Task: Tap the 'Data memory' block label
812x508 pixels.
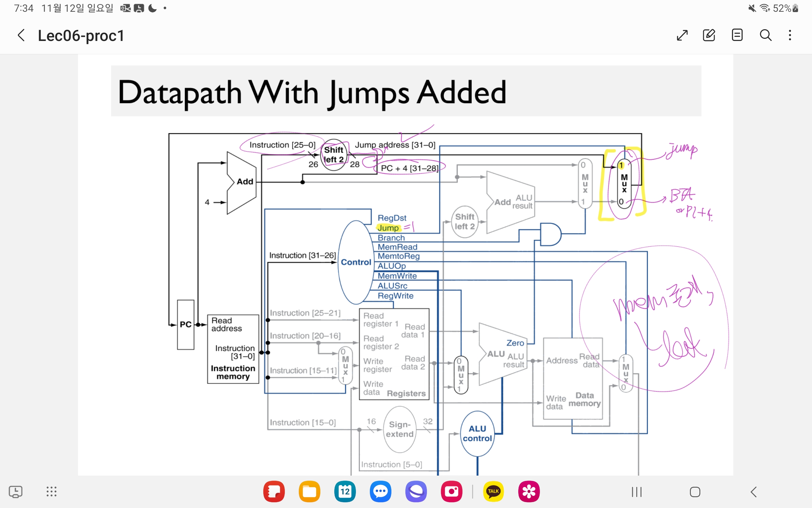Action: pos(585,399)
